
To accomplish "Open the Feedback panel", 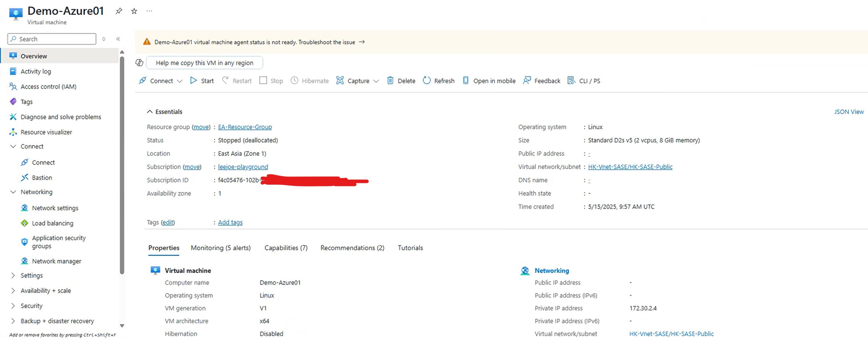I will [541, 81].
